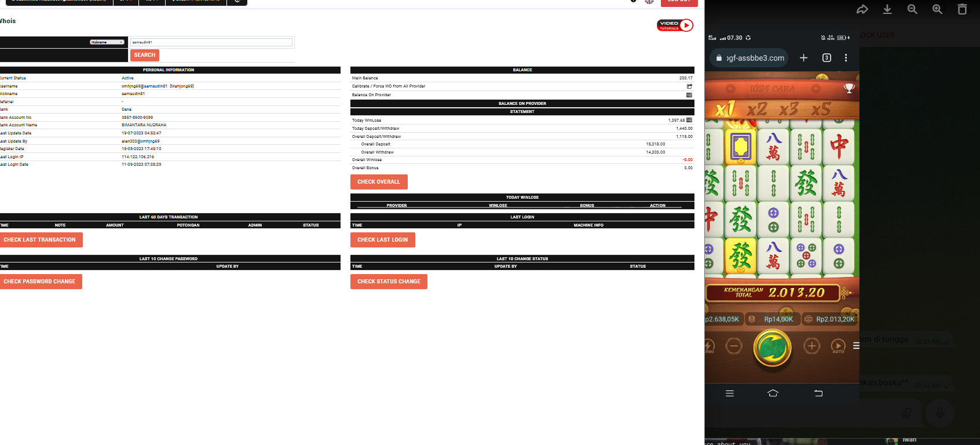Click Today Deposit/Withdraw value 1,440.00

pos(684,129)
